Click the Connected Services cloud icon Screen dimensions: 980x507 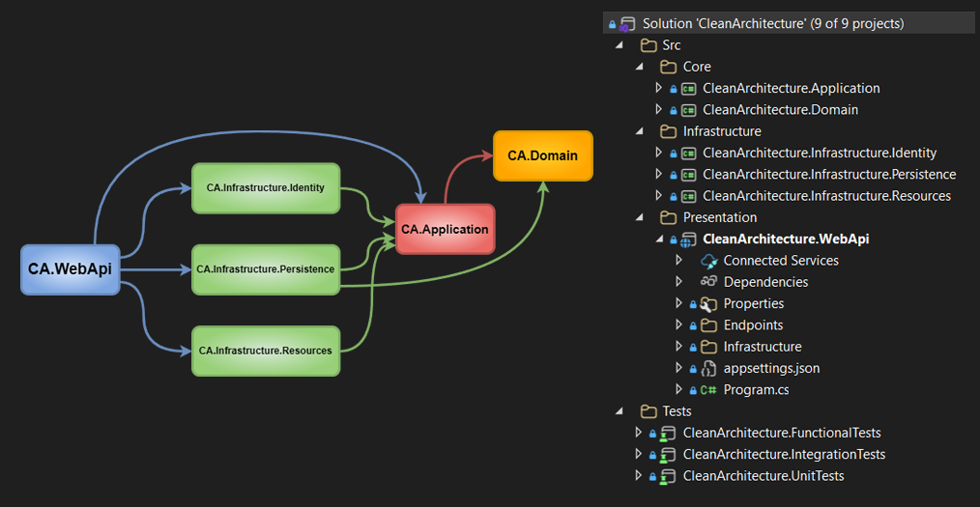(x=708, y=261)
